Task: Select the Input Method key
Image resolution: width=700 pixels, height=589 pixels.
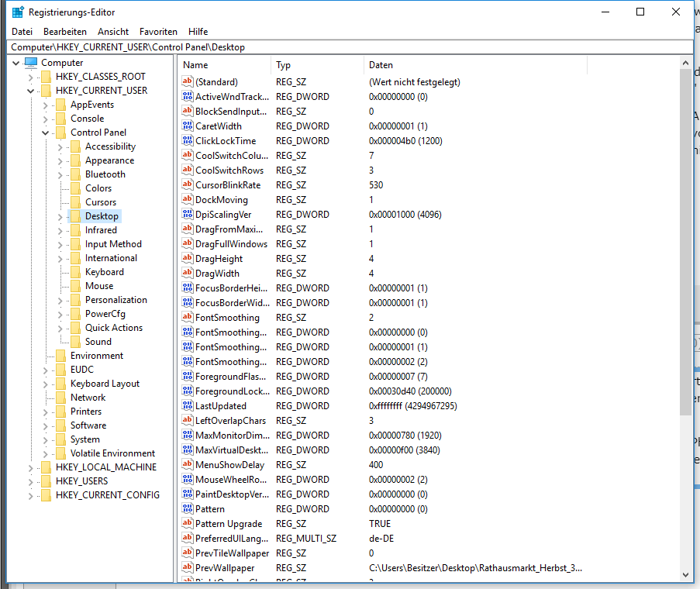Action: coord(113,244)
